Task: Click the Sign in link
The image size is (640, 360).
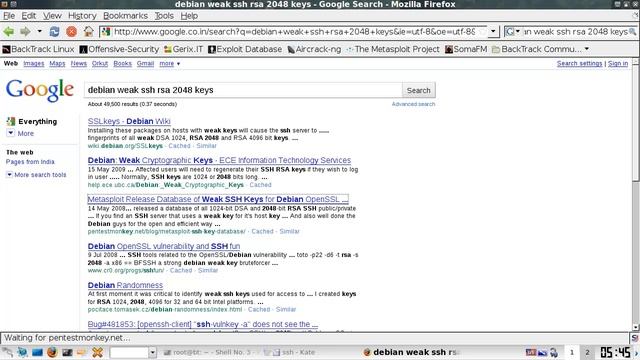Action: coord(618,63)
